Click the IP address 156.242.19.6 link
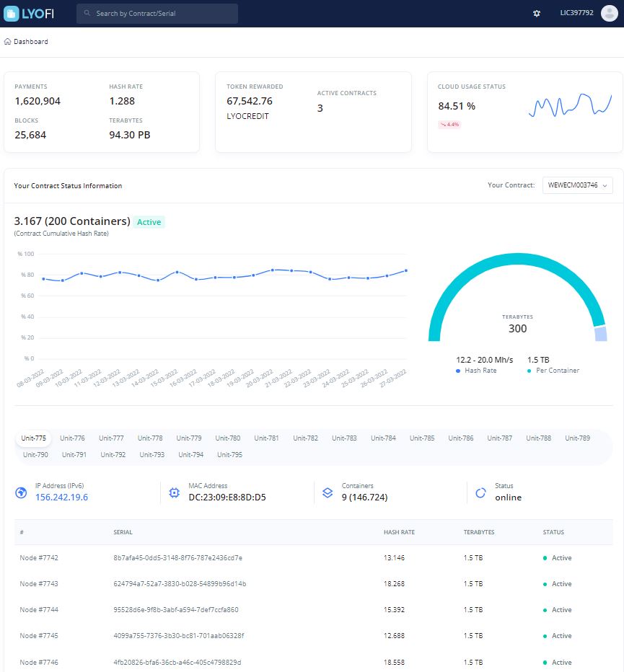Image resolution: width=624 pixels, height=672 pixels. [61, 497]
